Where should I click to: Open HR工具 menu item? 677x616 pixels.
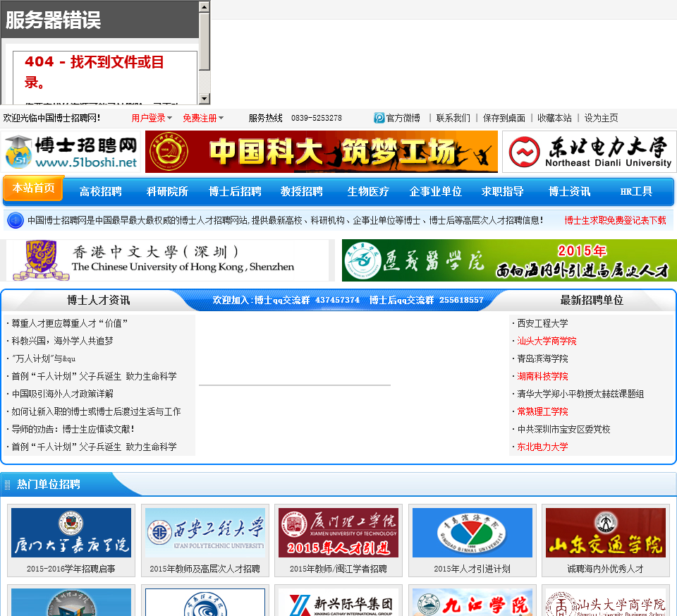point(636,191)
